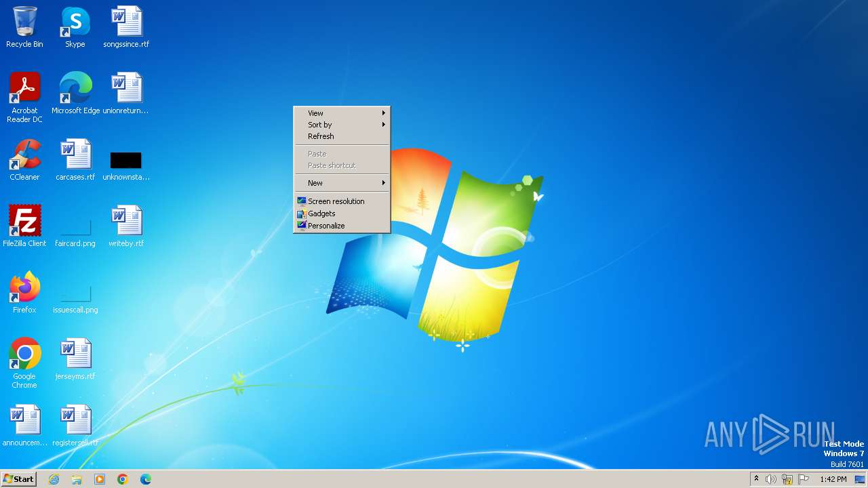This screenshot has width=868, height=488.
Task: Open Screen resolution from the context menu
Action: click(x=342, y=201)
